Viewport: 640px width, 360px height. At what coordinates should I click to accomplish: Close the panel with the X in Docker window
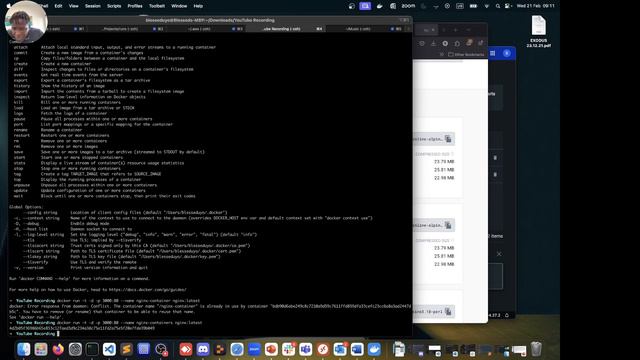click(x=499, y=254)
